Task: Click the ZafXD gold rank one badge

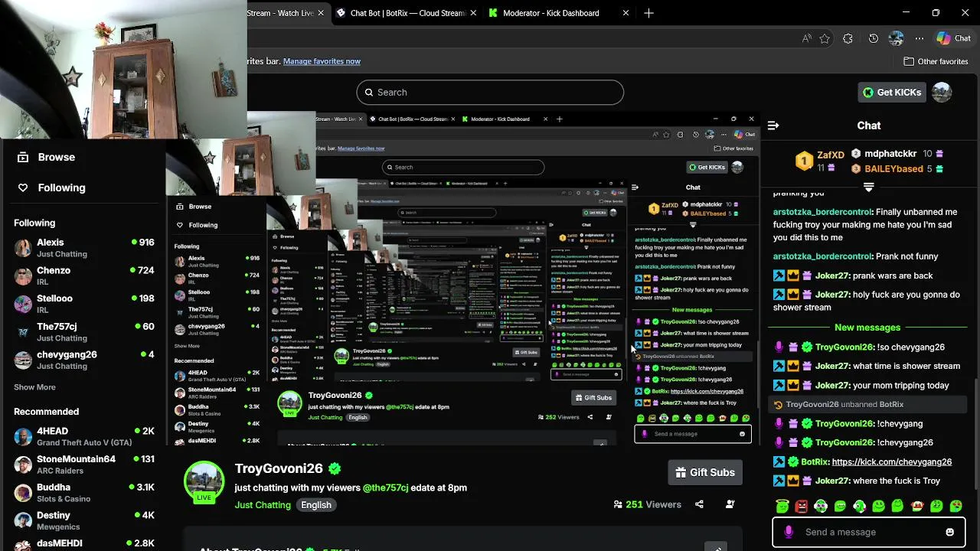Action: pos(804,161)
